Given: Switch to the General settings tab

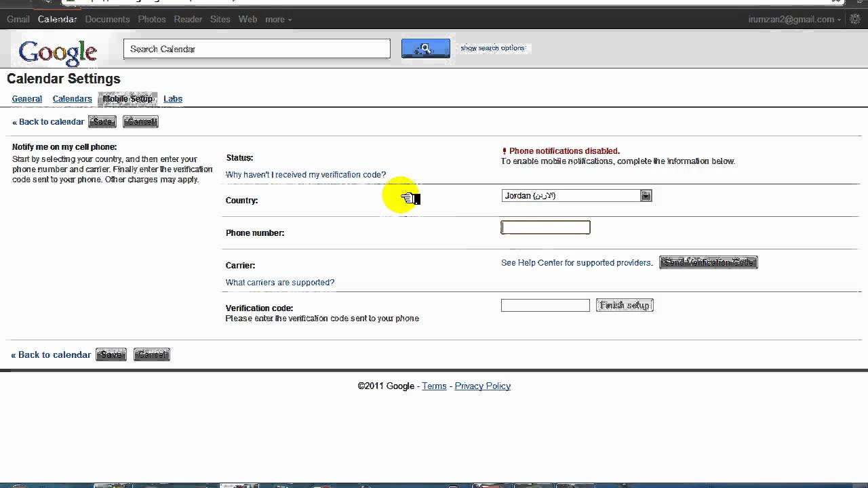Looking at the screenshot, I should point(27,99).
